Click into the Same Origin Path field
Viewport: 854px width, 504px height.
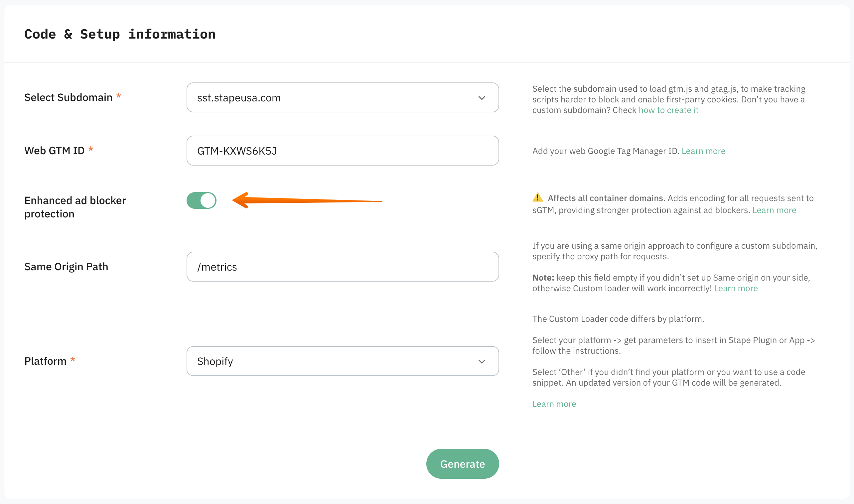click(343, 267)
